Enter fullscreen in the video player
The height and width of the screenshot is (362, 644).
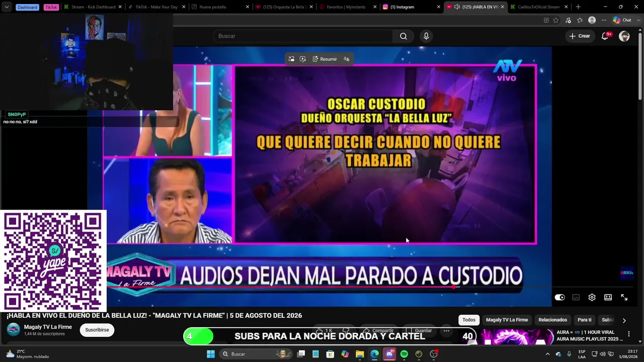tap(624, 298)
